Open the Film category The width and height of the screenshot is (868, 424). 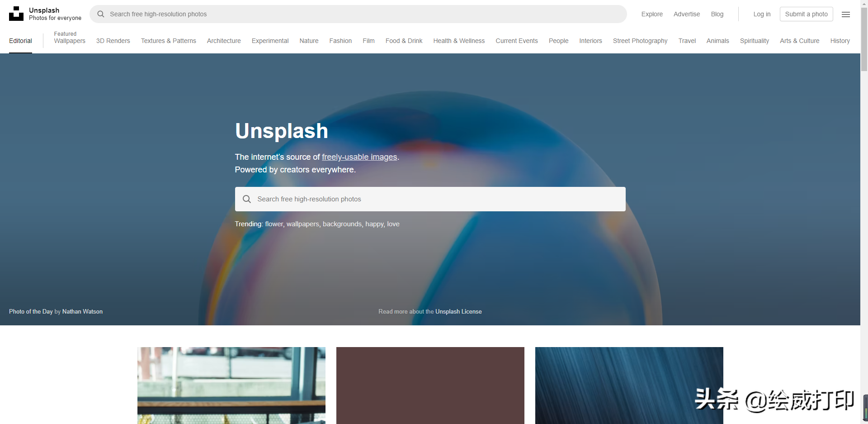(368, 41)
